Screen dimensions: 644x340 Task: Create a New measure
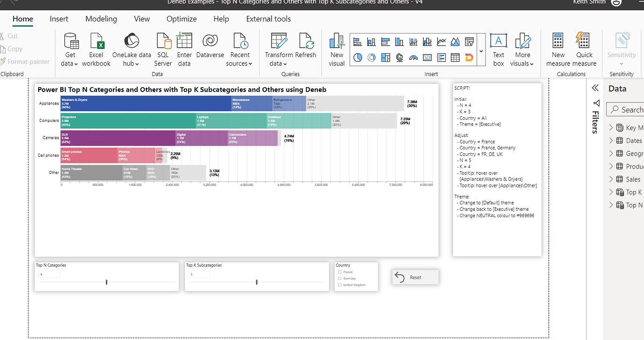pyautogui.click(x=558, y=42)
